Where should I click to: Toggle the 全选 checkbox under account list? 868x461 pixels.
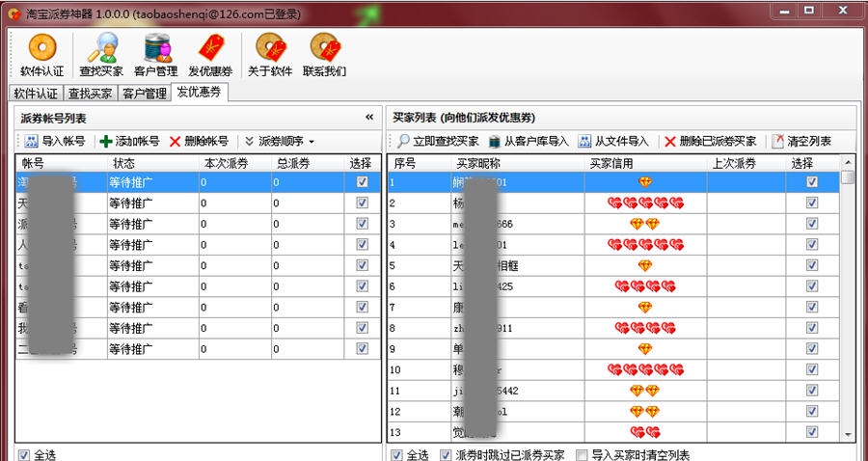click(x=24, y=455)
